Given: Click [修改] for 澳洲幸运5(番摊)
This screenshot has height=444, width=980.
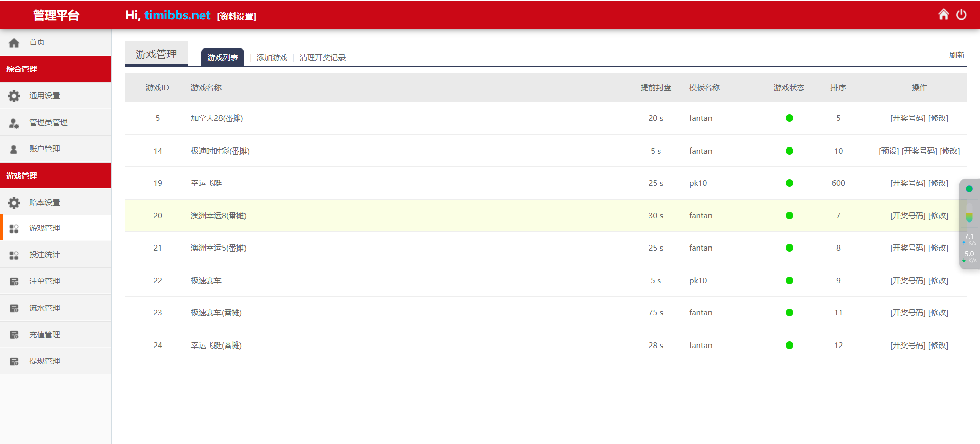Looking at the screenshot, I should (938, 248).
